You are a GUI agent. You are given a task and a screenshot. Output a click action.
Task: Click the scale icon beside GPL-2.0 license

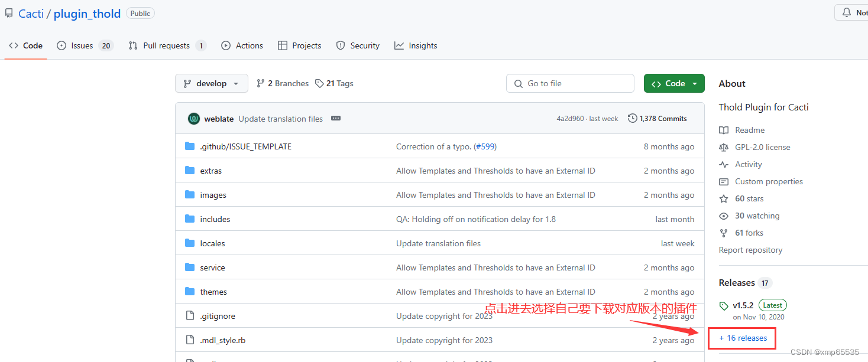(x=724, y=147)
